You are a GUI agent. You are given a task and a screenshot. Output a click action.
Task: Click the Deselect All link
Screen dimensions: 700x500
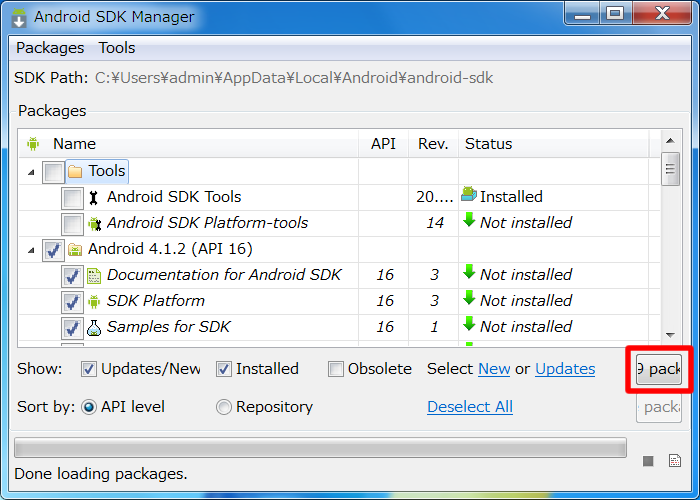[x=470, y=407]
